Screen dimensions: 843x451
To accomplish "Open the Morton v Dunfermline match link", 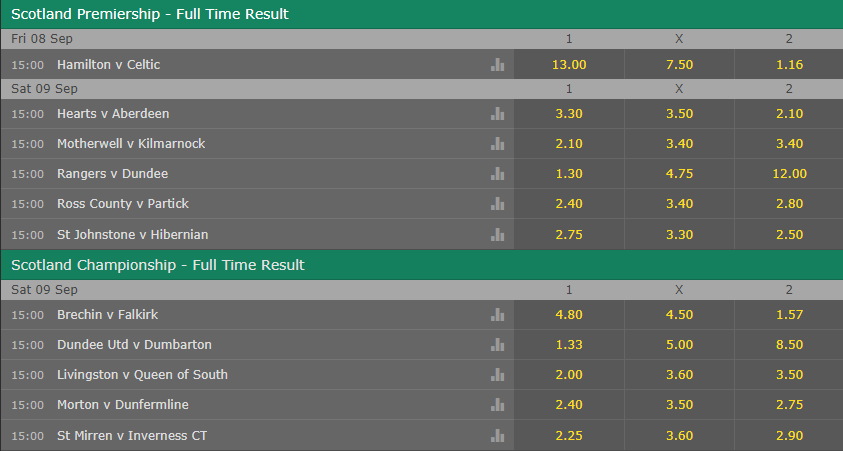I will click(123, 405).
